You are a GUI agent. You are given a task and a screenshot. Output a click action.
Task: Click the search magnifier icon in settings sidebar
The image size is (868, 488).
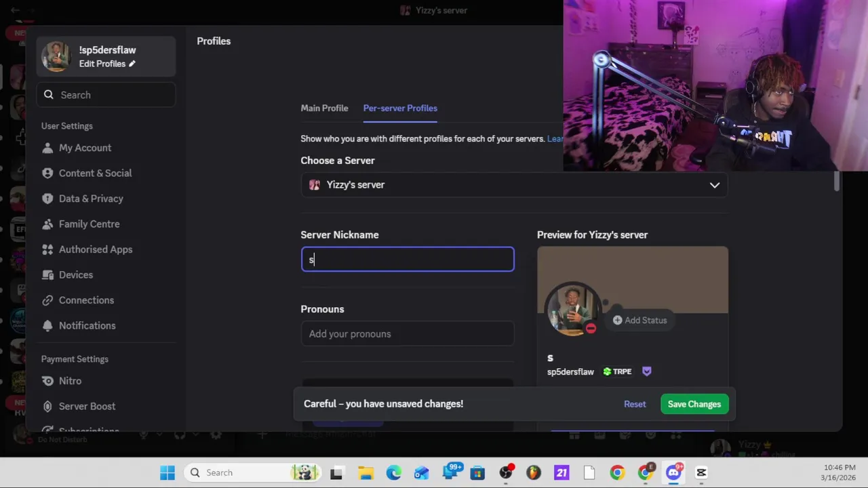[x=49, y=95]
